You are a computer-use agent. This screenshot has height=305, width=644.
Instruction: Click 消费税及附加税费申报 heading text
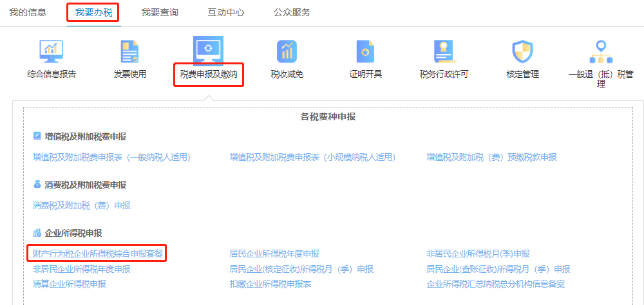[86, 185]
